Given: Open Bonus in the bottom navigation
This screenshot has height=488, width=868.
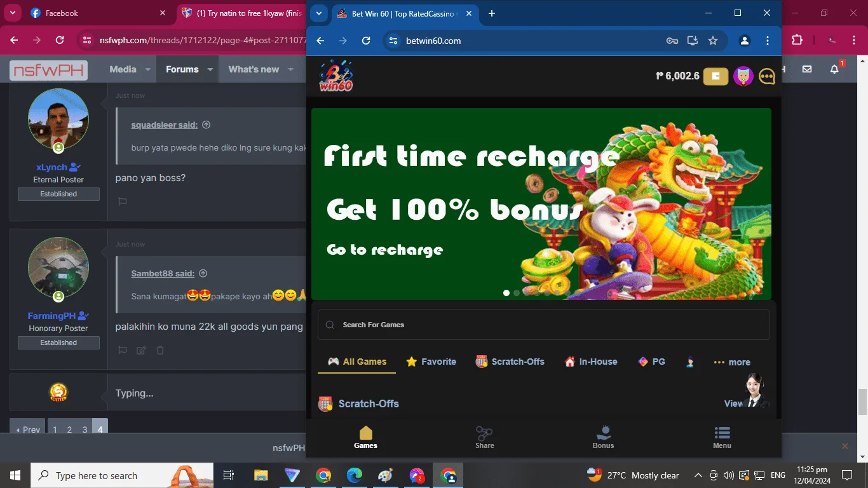Looking at the screenshot, I should [603, 437].
